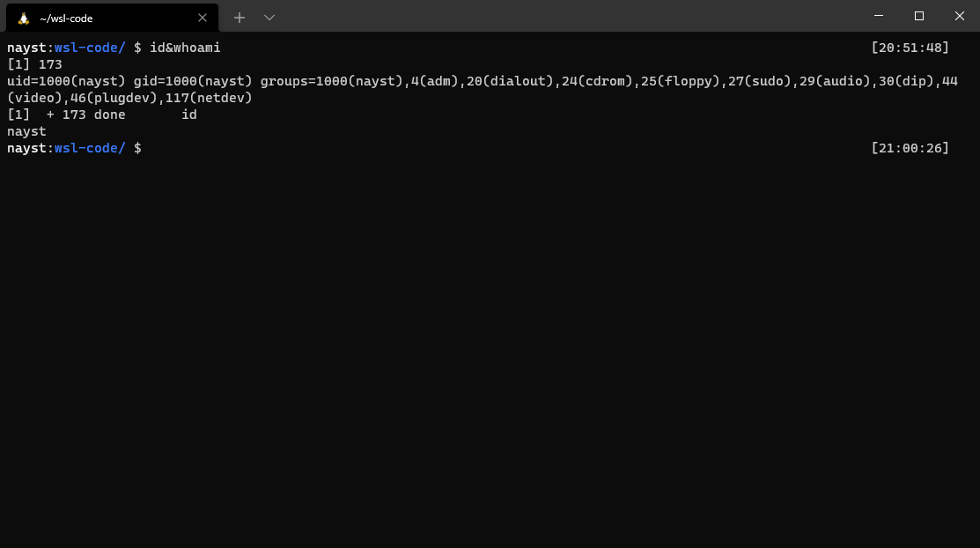Click the 20:51:48 timestamp
Screen dimensions: 980x548
(910, 48)
